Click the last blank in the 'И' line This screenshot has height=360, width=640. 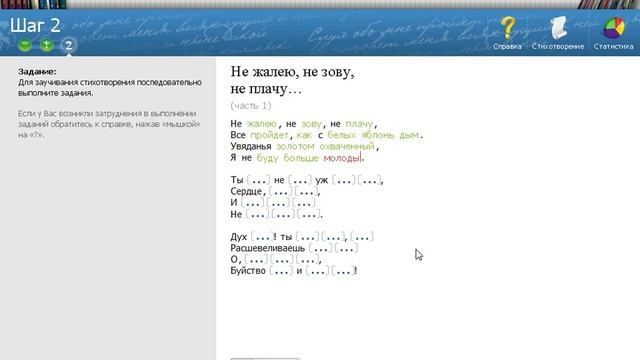tap(304, 202)
